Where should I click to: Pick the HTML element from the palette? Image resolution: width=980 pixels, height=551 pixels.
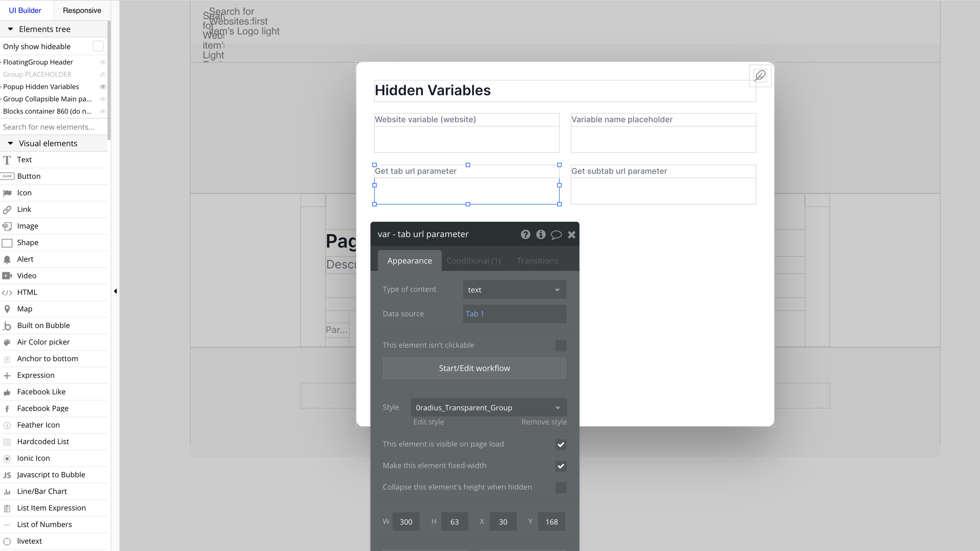pyautogui.click(x=27, y=292)
